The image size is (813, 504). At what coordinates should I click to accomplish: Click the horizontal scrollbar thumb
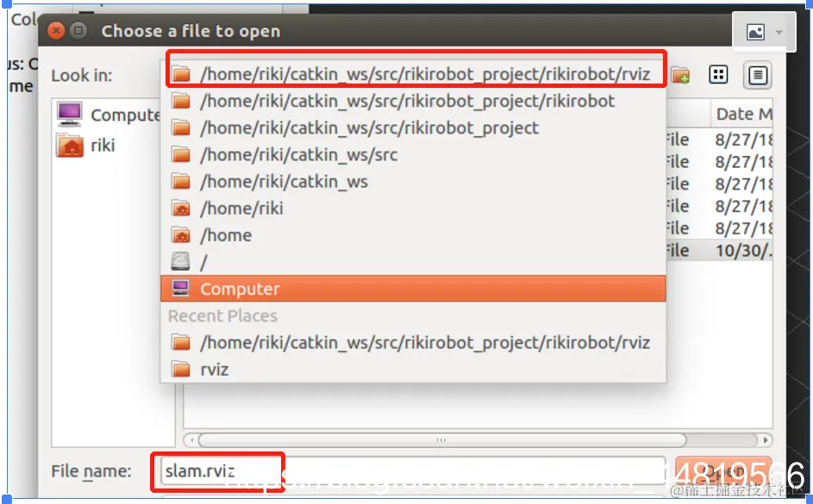pos(442,440)
